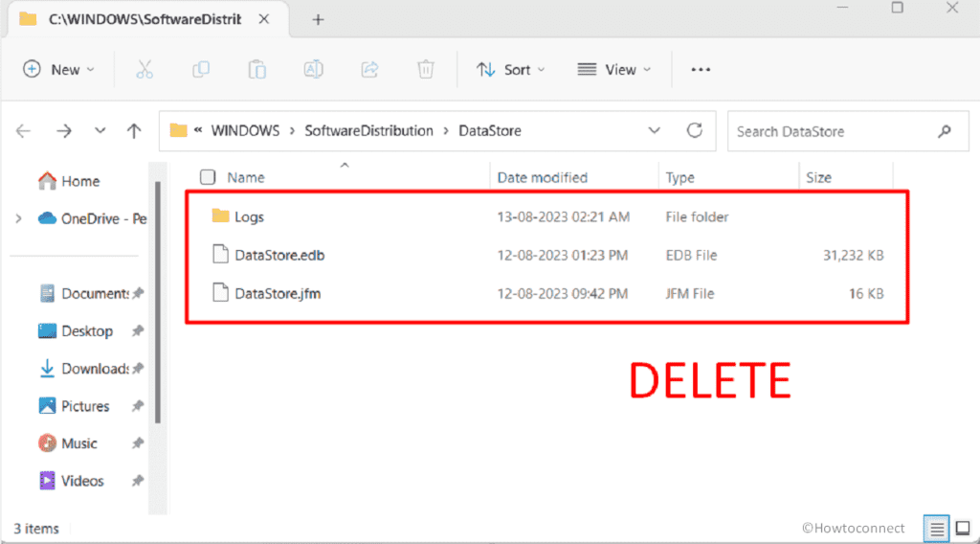Go back with the left arrow

click(24, 131)
